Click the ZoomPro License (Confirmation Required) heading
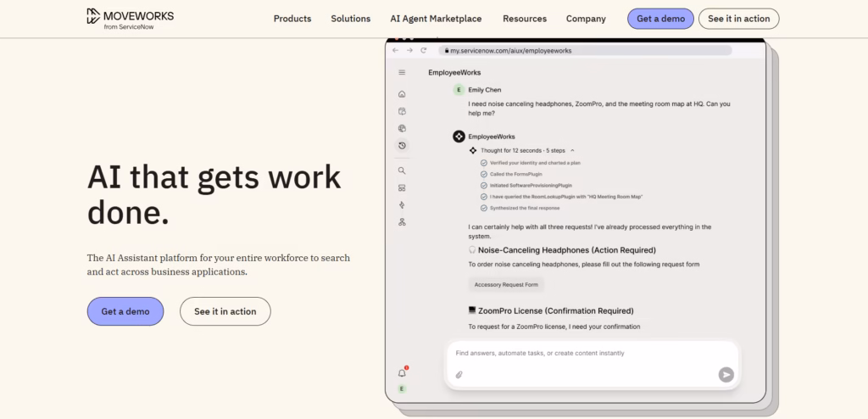Image resolution: width=868 pixels, height=419 pixels. [556, 311]
